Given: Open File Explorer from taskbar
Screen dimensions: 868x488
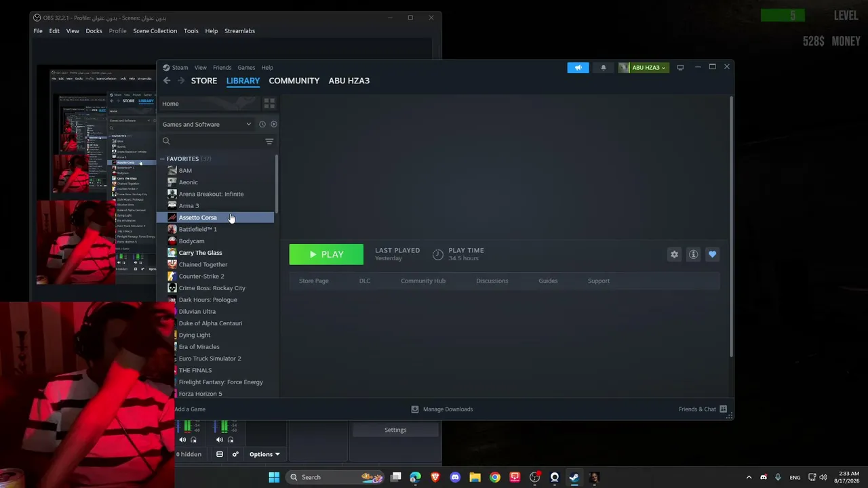Looking at the screenshot, I should coord(475,477).
